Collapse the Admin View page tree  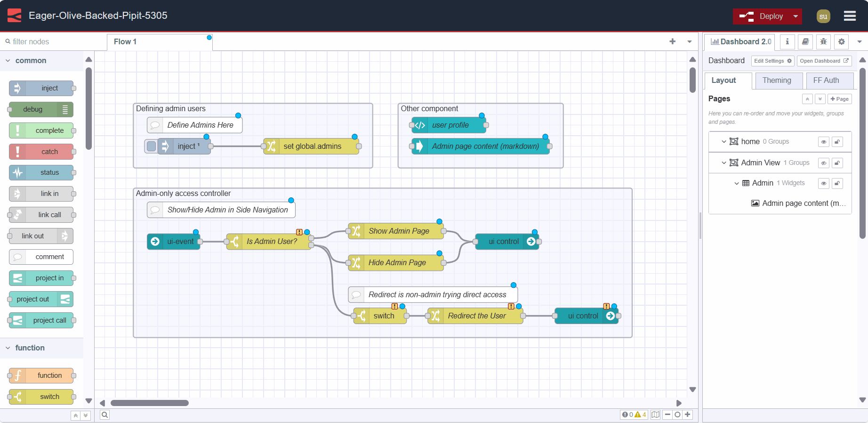tap(724, 163)
